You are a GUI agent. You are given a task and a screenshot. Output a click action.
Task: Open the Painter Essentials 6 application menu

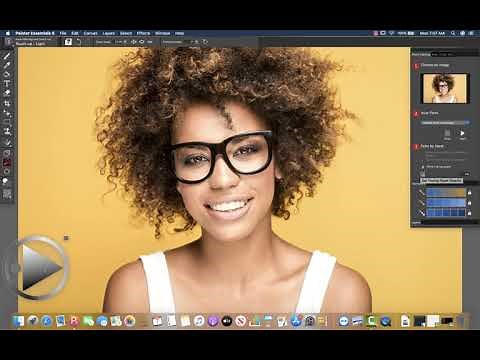click(x=35, y=33)
